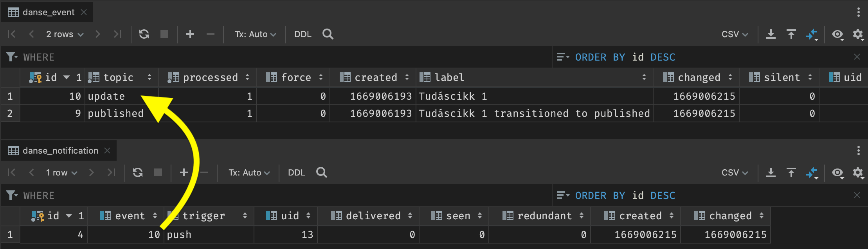Toggle sort on the processed column
868x249 pixels.
247,77
